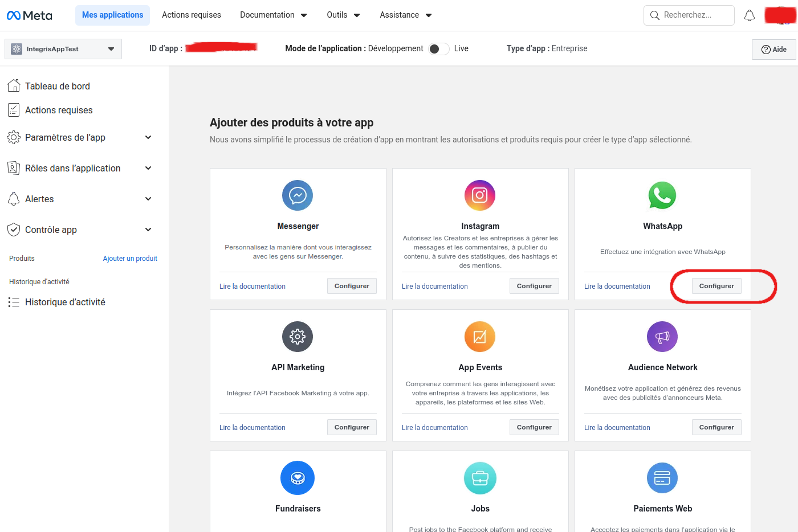
Task: Click the Ajouter un produit link
Action: [x=130, y=259]
